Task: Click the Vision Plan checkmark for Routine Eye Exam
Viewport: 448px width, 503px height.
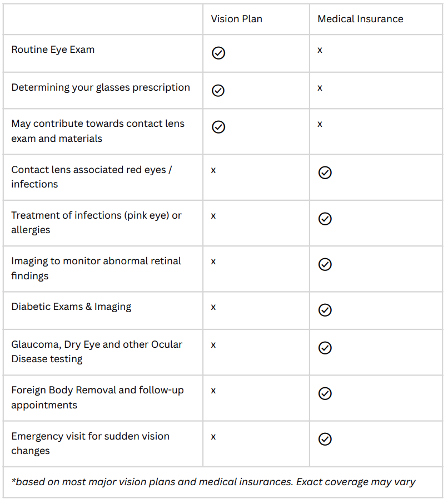Action: (x=218, y=53)
